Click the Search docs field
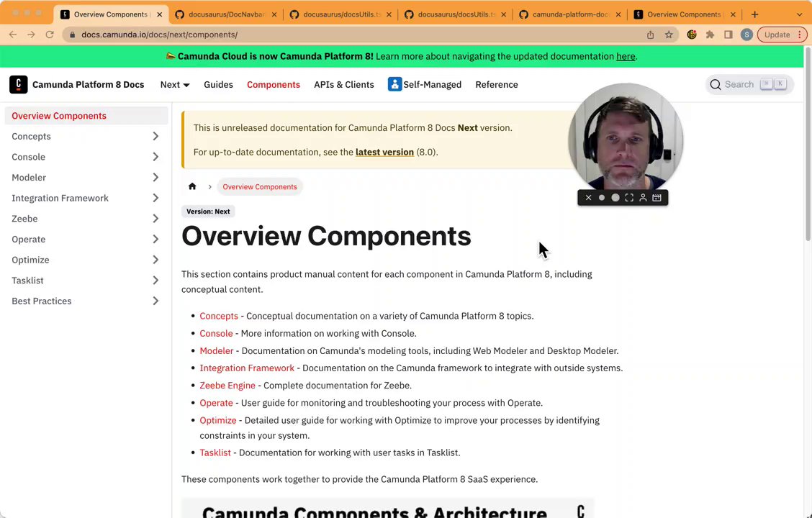Viewport: 812px width, 518px height. pyautogui.click(x=749, y=84)
